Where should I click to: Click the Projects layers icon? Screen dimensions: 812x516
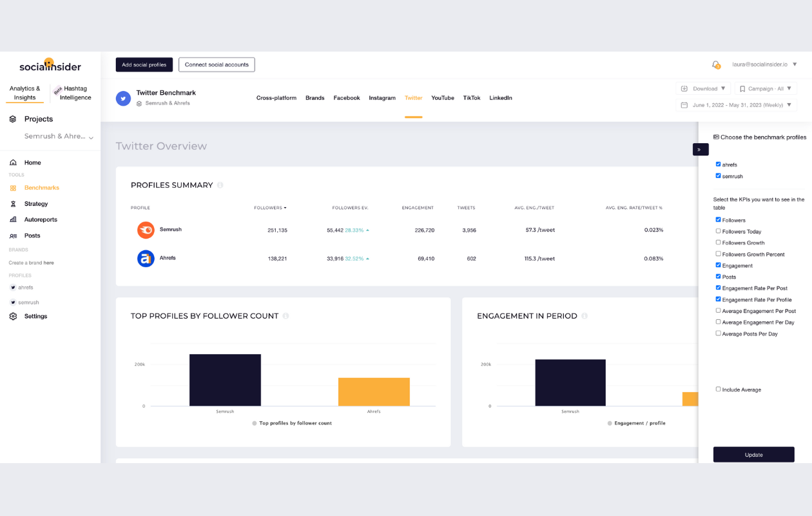(x=13, y=119)
